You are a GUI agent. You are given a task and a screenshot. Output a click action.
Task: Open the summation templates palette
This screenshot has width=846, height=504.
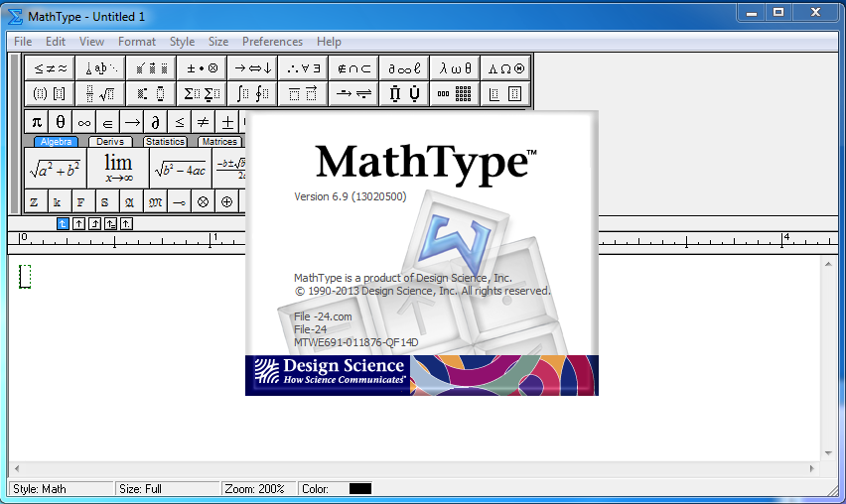(x=203, y=93)
